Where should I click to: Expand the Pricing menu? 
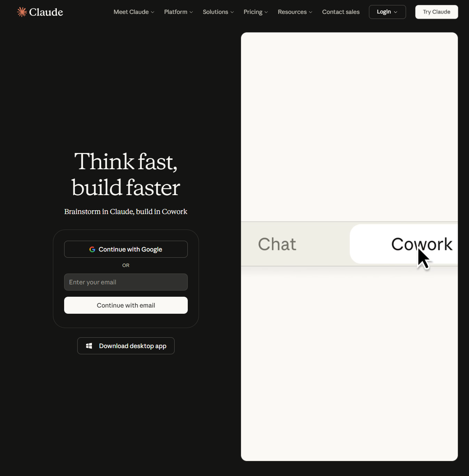(x=256, y=12)
